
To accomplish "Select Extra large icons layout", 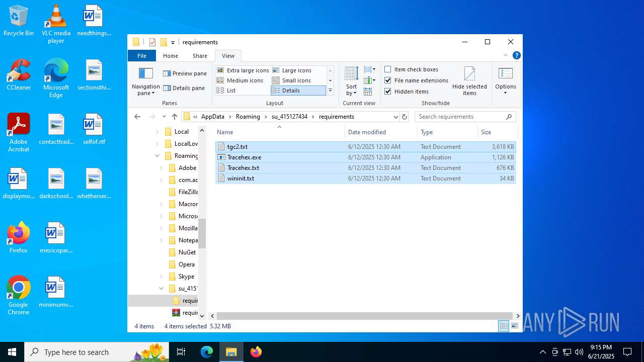I will click(x=243, y=70).
